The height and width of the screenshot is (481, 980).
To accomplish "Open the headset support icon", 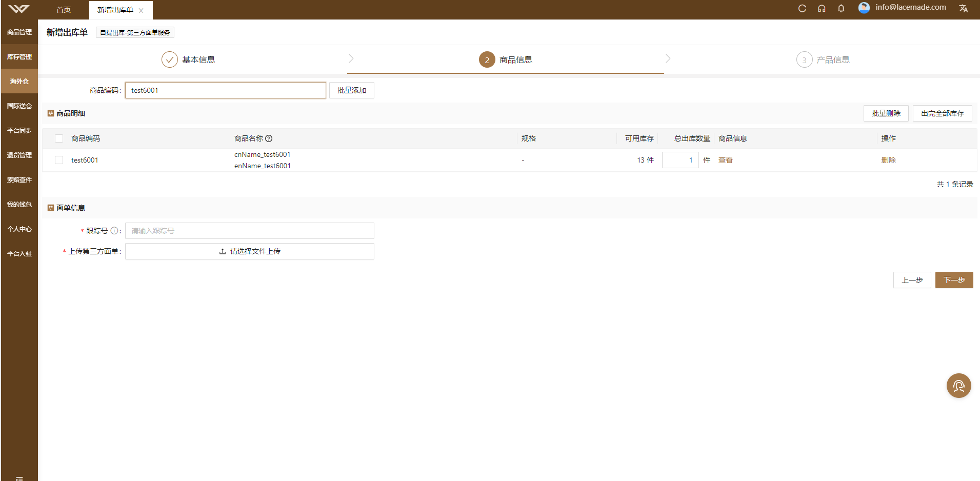I will pos(822,9).
